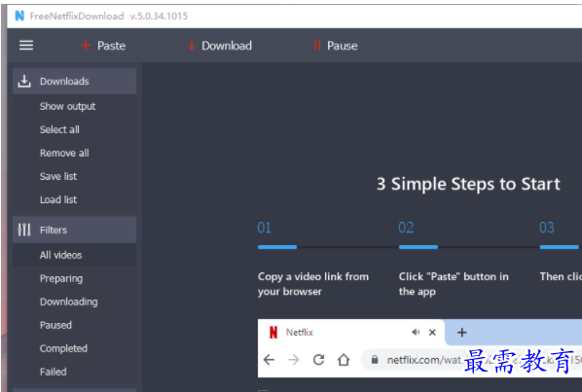Filter by Downloading videos
The width and height of the screenshot is (582, 392).
[x=69, y=302]
